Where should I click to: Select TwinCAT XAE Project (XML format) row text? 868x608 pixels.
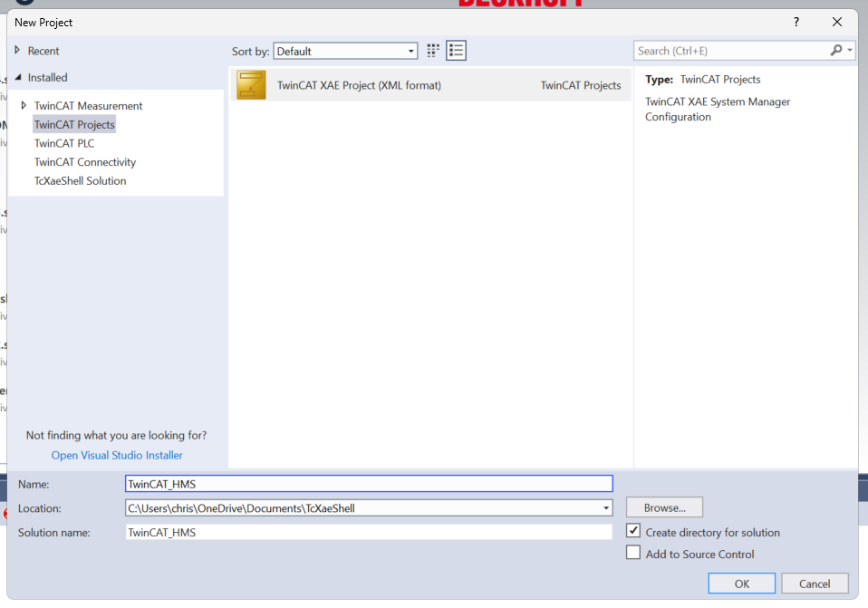point(360,85)
